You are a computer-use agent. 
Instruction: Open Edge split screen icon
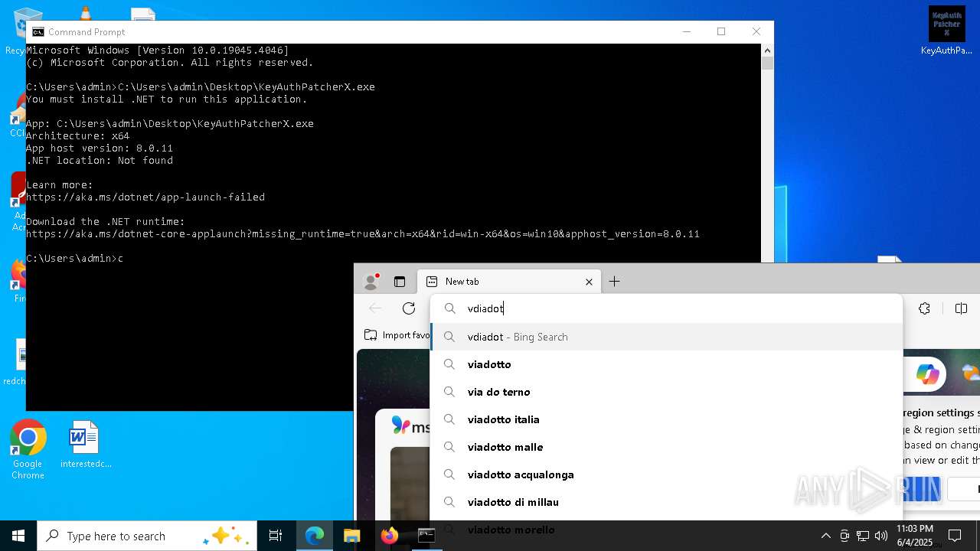[x=962, y=308]
